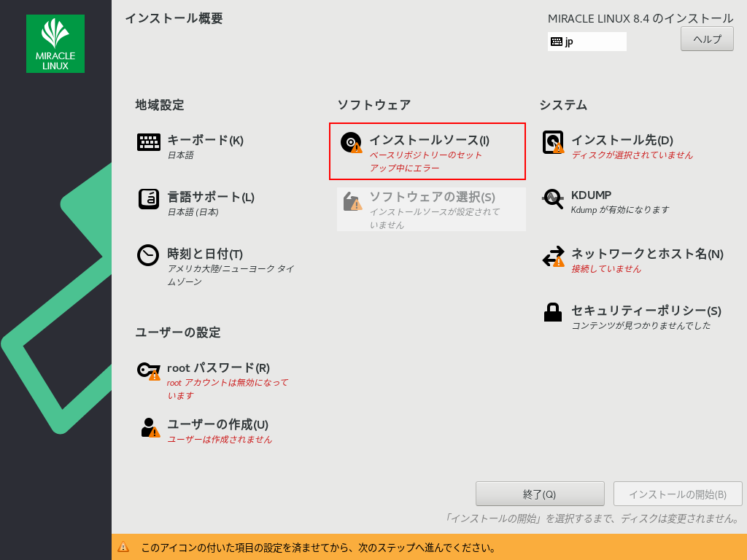Click the Miracle Linux logo
Image resolution: width=747 pixels, height=560 pixels.
pos(55,44)
